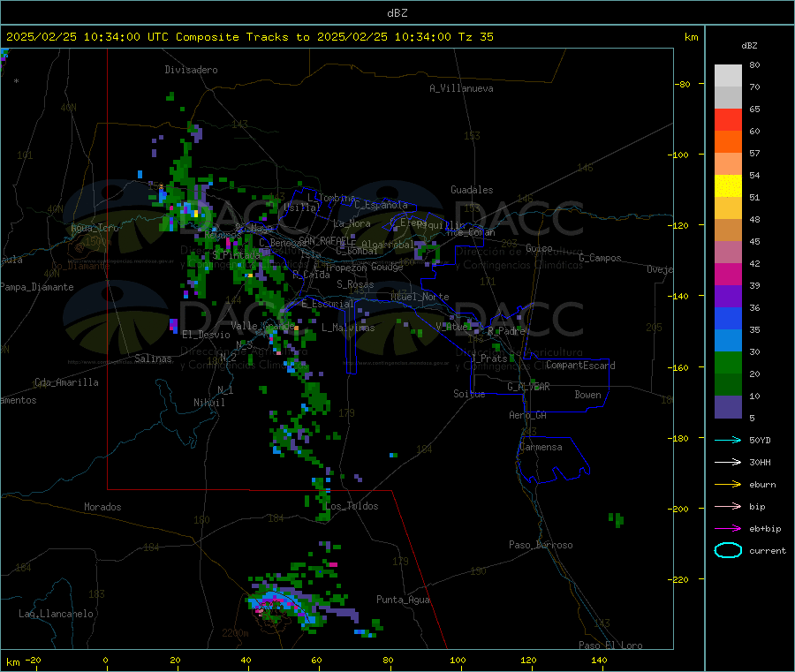
Task: Click the 'Tz 35' threshold text in header
Action: point(475,37)
